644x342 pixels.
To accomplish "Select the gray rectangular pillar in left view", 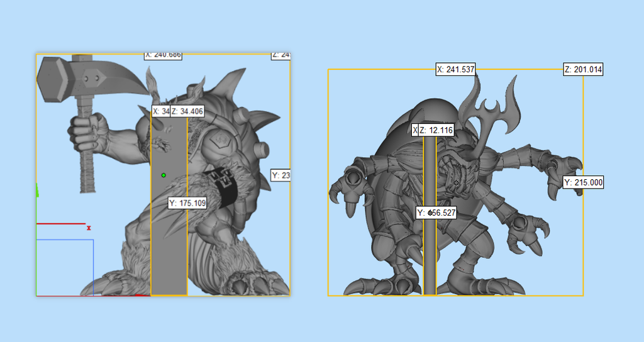I will coord(169,251).
